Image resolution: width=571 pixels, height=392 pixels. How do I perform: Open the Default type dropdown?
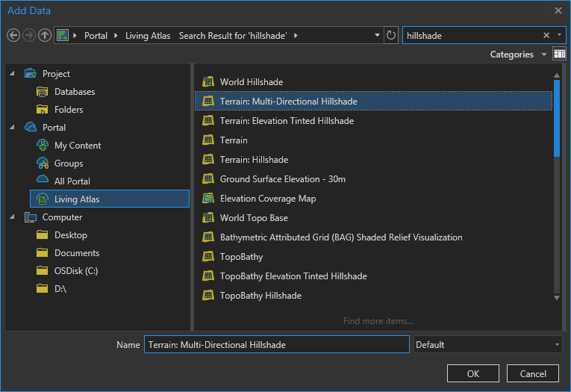(488, 344)
